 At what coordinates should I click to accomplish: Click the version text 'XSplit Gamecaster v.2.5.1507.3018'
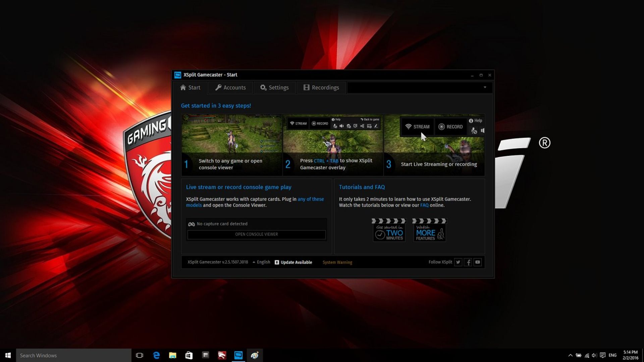[218, 262]
